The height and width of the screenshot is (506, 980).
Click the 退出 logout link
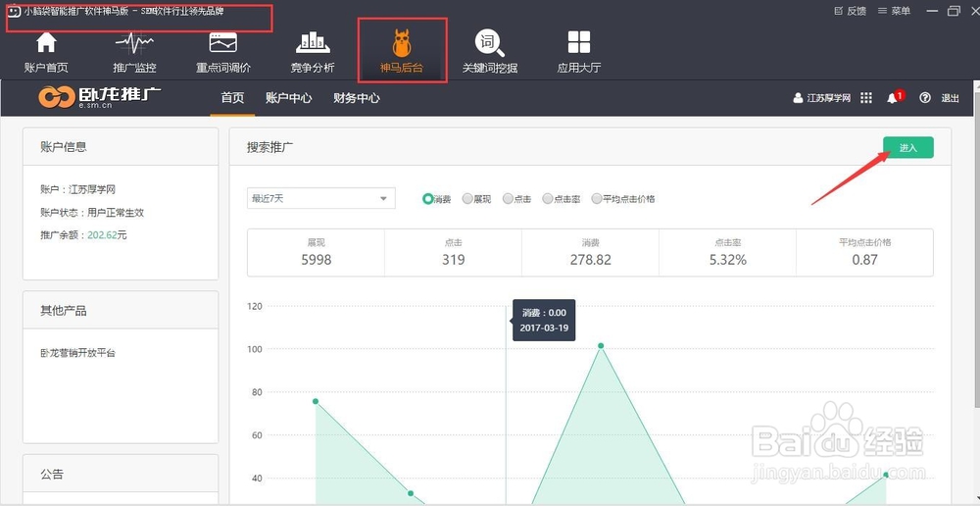click(950, 98)
